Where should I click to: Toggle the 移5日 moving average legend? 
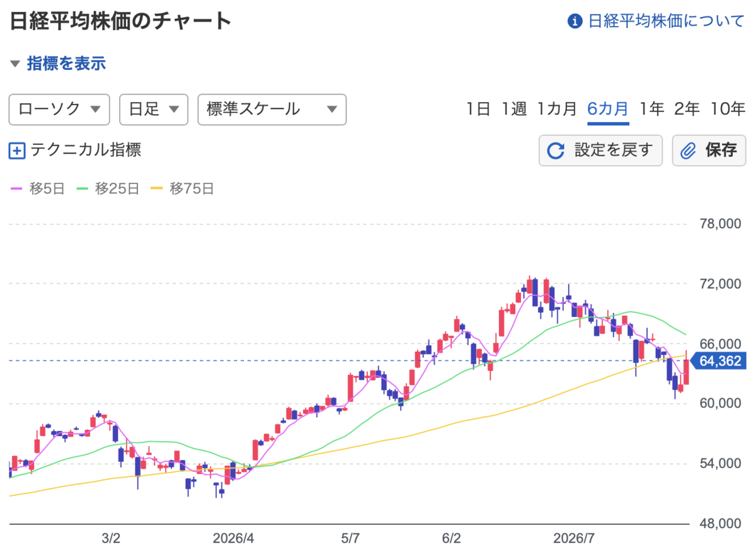[x=38, y=188]
